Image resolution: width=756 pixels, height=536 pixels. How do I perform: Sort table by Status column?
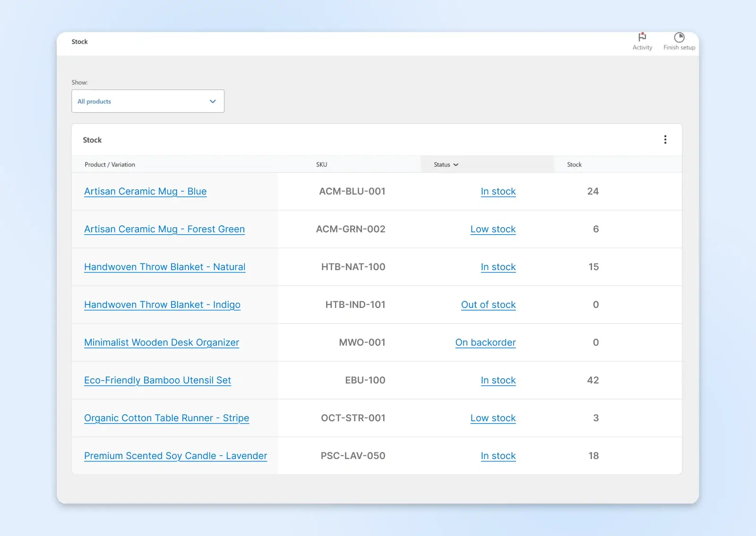(x=446, y=165)
